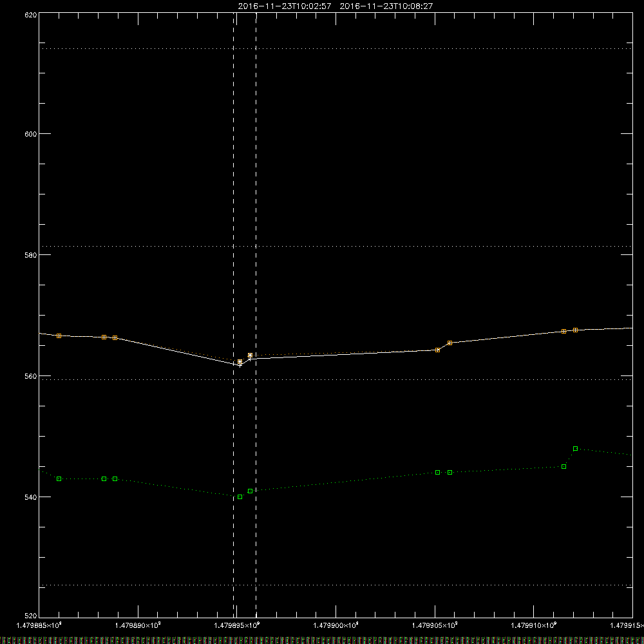644x644 pixels.
Task: Click the earlier dashed vertical time marker
Action: pyautogui.click(x=234, y=315)
